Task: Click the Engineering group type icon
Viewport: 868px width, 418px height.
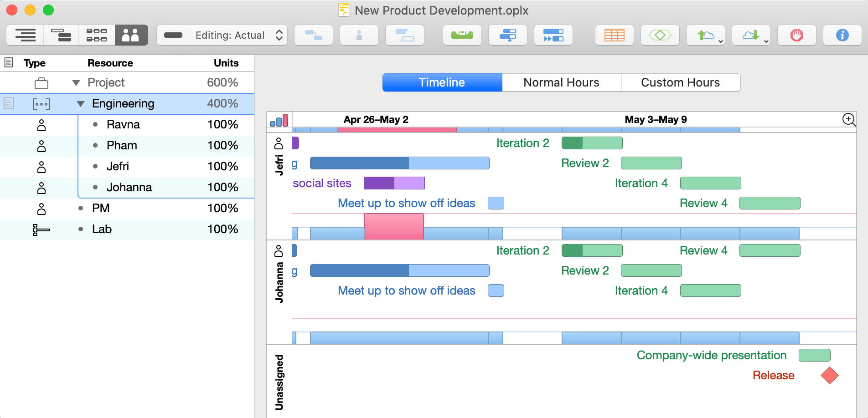Action: (x=41, y=104)
